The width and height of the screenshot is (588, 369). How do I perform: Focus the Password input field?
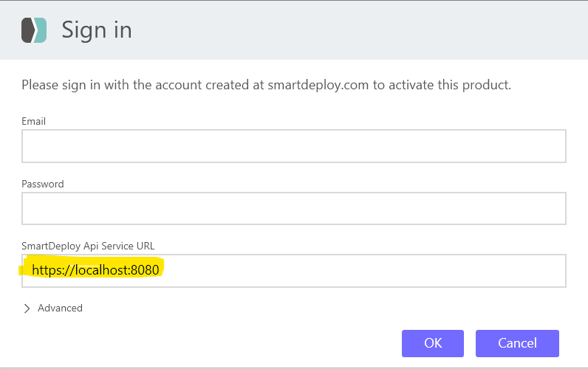pyautogui.click(x=293, y=208)
